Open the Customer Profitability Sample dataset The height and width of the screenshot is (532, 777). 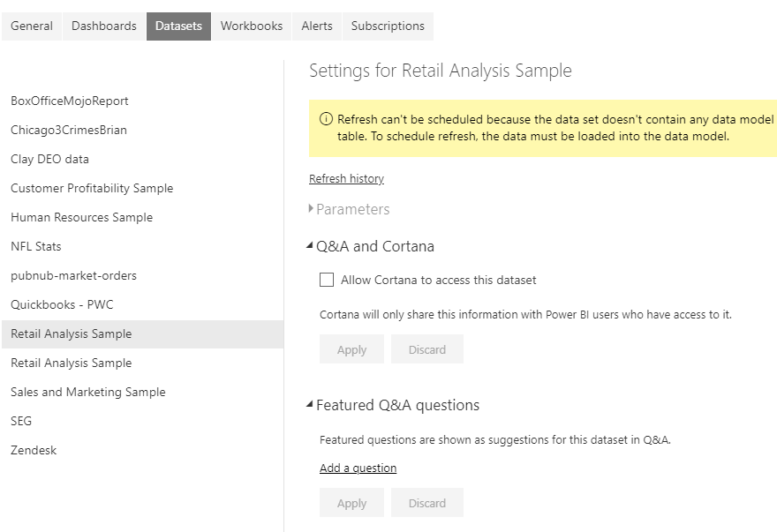pyautogui.click(x=92, y=188)
